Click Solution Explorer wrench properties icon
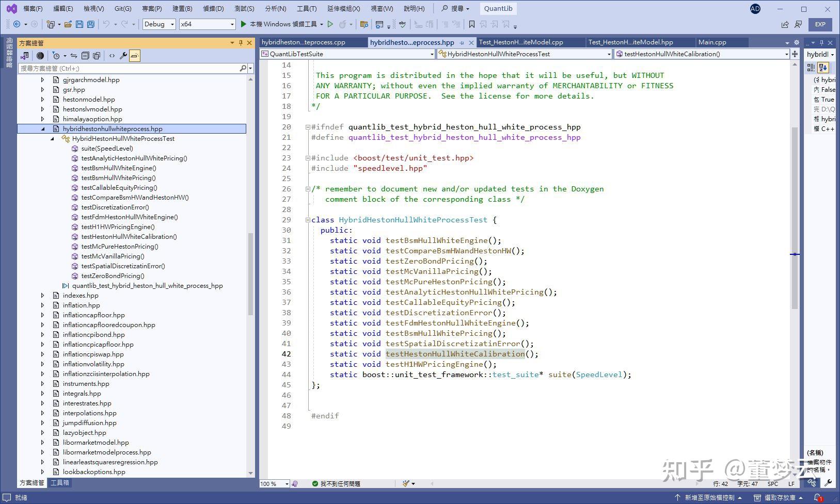This screenshot has width=840, height=504. [x=123, y=56]
